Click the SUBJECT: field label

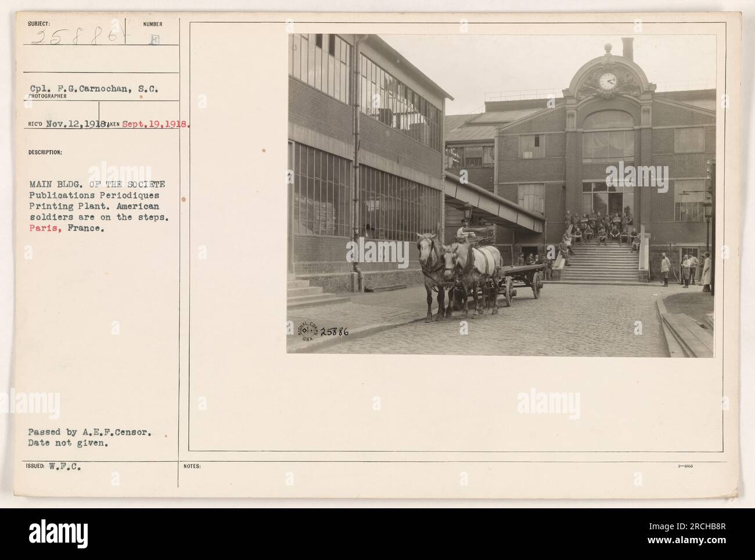tap(39, 24)
